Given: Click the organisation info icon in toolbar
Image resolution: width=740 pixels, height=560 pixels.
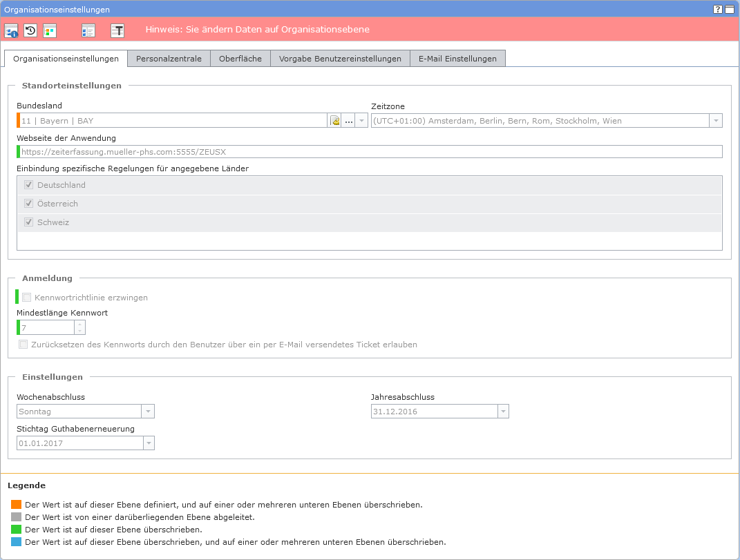Looking at the screenshot, I should 11,30.
